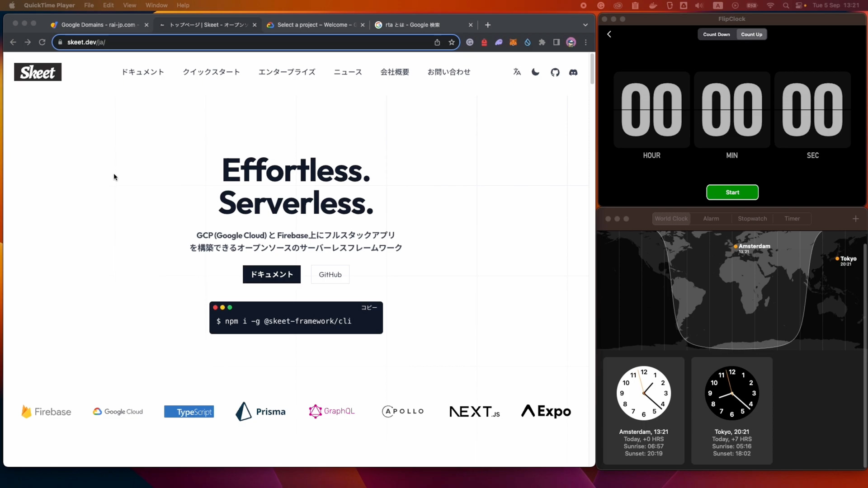Click コピー to copy the npm install command

coord(369,307)
